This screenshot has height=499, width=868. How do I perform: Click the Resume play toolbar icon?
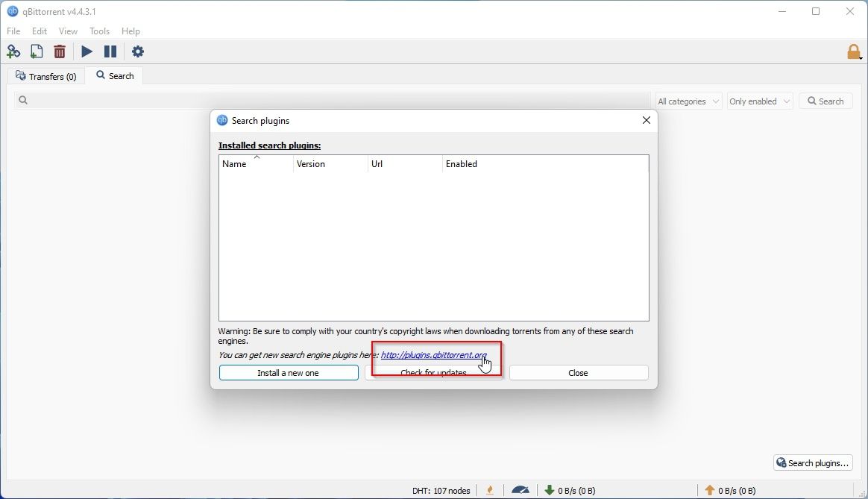tap(87, 51)
